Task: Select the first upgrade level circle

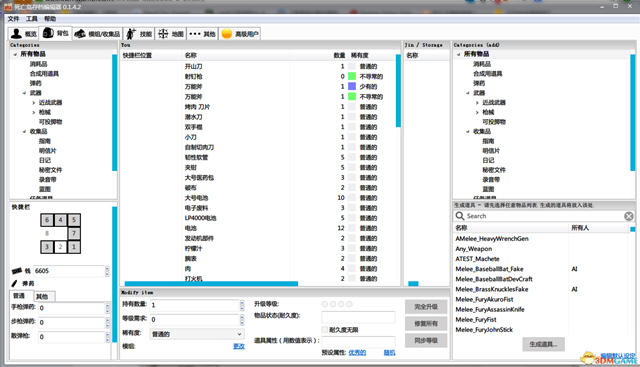Action: pyautogui.click(x=325, y=304)
